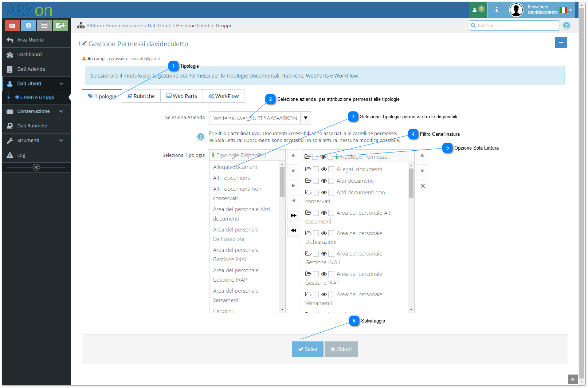Click the ARKon sitemap breadcrumb icon
588x388 pixels.
coord(81,25)
